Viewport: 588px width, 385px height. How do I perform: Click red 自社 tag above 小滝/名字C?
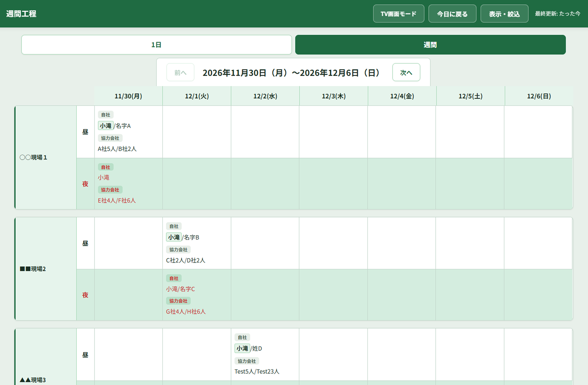pyautogui.click(x=174, y=278)
